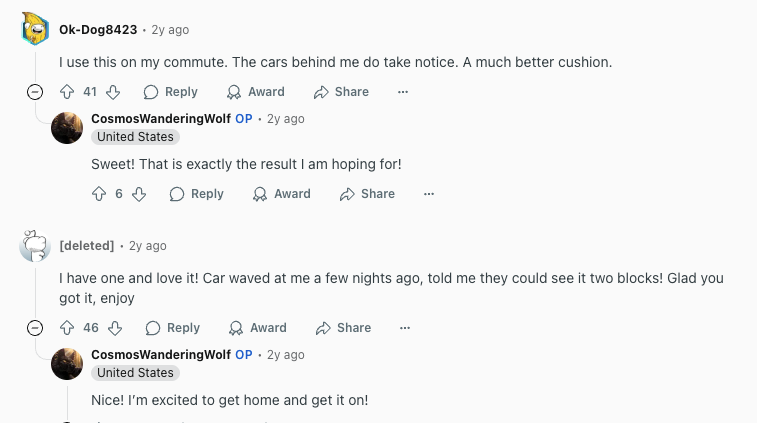Click CosmosWanderingWolf avatar beside 'Sweet!' reply

click(67, 128)
